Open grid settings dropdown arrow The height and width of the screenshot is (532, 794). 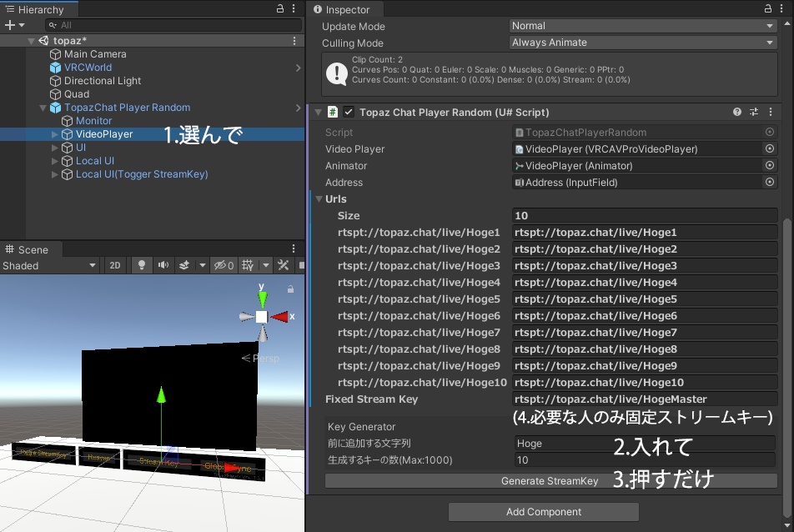pyautogui.click(x=266, y=265)
